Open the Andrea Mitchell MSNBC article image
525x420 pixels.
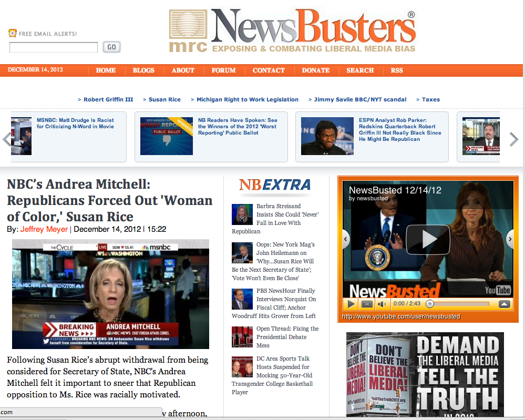[110, 294]
